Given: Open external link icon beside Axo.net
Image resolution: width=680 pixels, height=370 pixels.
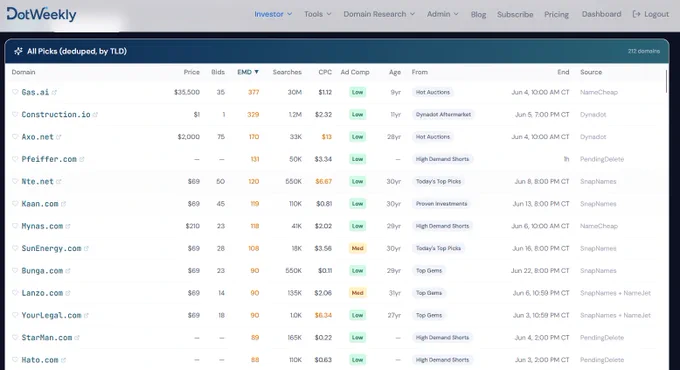Looking at the screenshot, I should (x=59, y=137).
